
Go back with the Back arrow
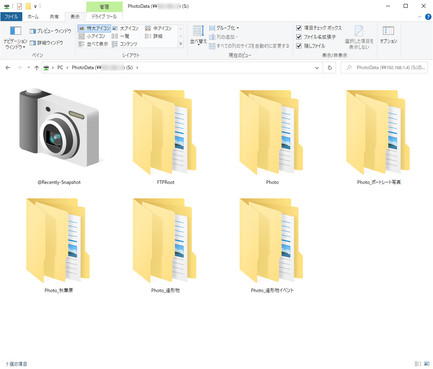coord(8,68)
